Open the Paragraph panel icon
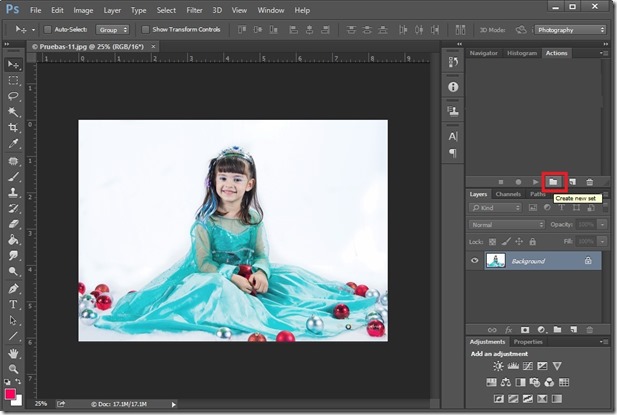The height and width of the screenshot is (415, 617). (x=453, y=153)
